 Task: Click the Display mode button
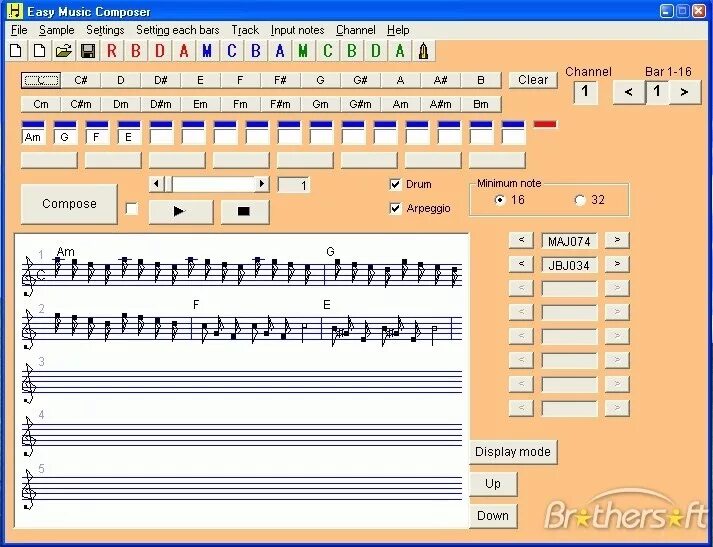513,452
